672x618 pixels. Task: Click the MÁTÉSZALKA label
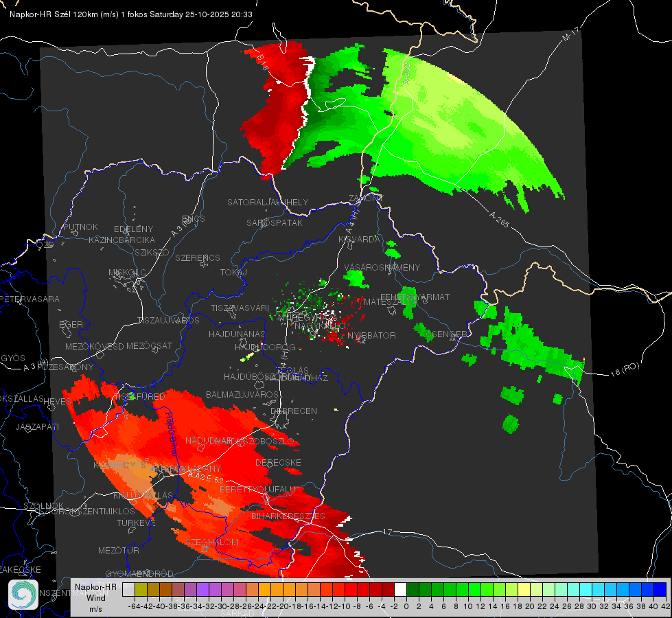pyautogui.click(x=391, y=302)
